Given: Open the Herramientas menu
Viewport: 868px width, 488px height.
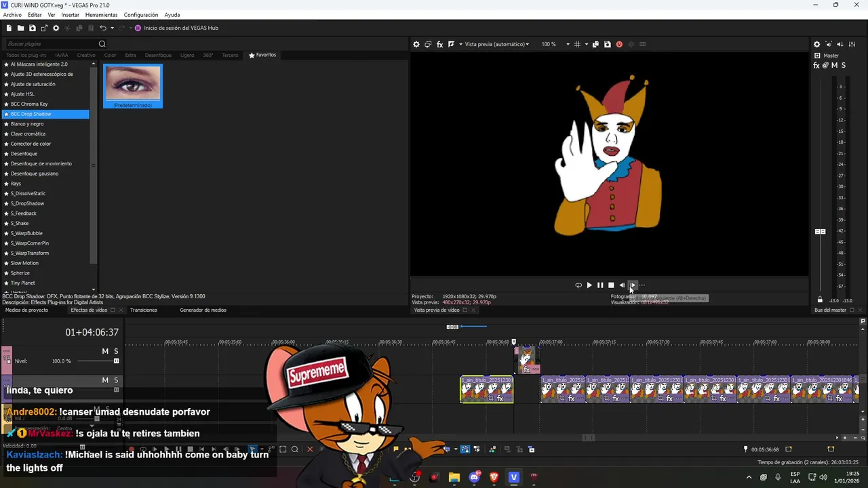Looking at the screenshot, I should click(101, 15).
